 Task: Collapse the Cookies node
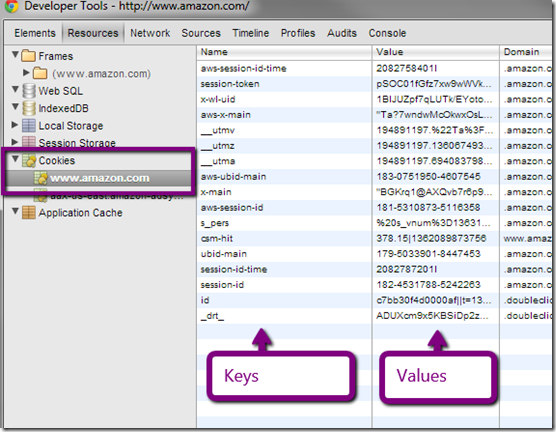15,159
